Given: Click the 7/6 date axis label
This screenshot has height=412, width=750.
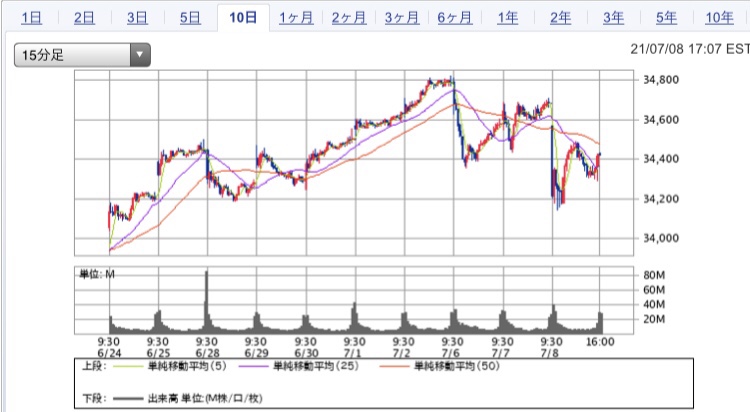Looking at the screenshot, I should pos(451,353).
